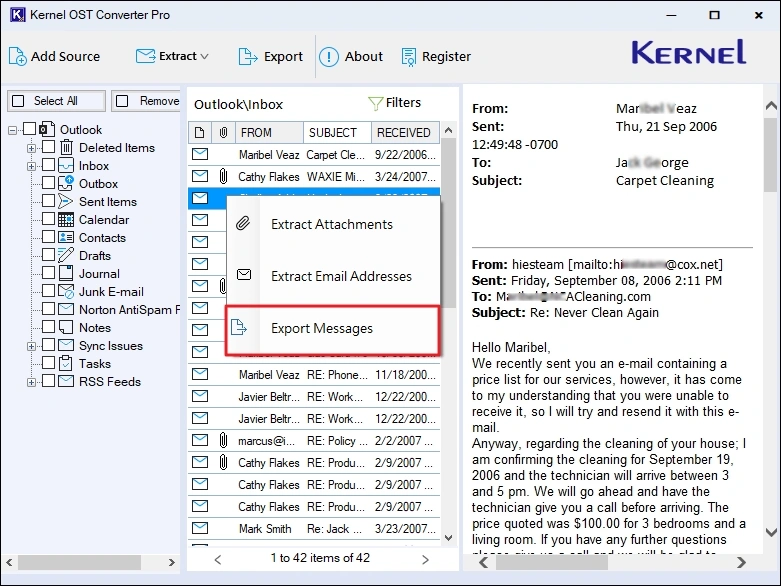Click the Export toolbar label
This screenshot has height=586, width=781.
coord(283,57)
